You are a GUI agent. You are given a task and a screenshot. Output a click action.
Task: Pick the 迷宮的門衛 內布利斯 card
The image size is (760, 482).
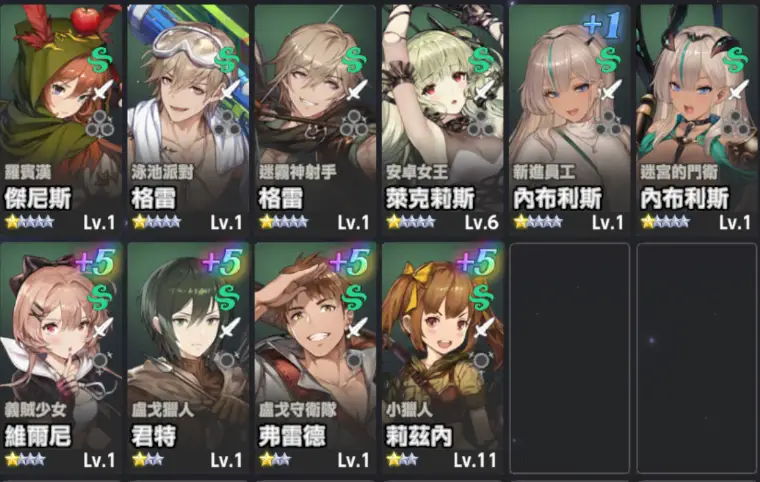[x=697, y=119]
